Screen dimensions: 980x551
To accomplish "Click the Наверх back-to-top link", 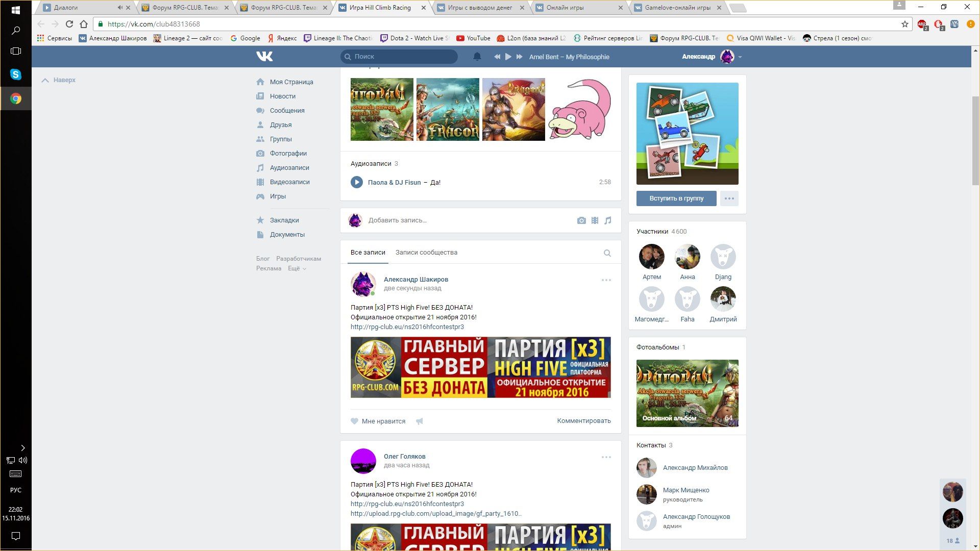I will (x=58, y=80).
